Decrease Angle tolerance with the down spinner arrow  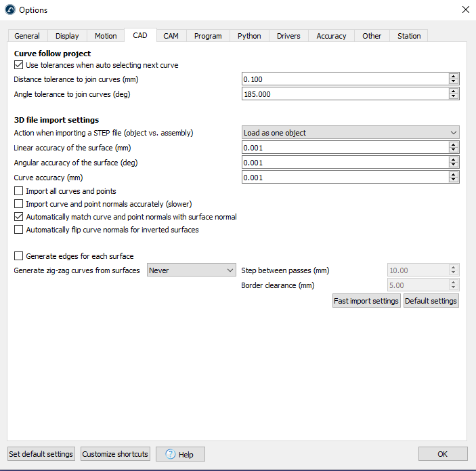point(454,97)
